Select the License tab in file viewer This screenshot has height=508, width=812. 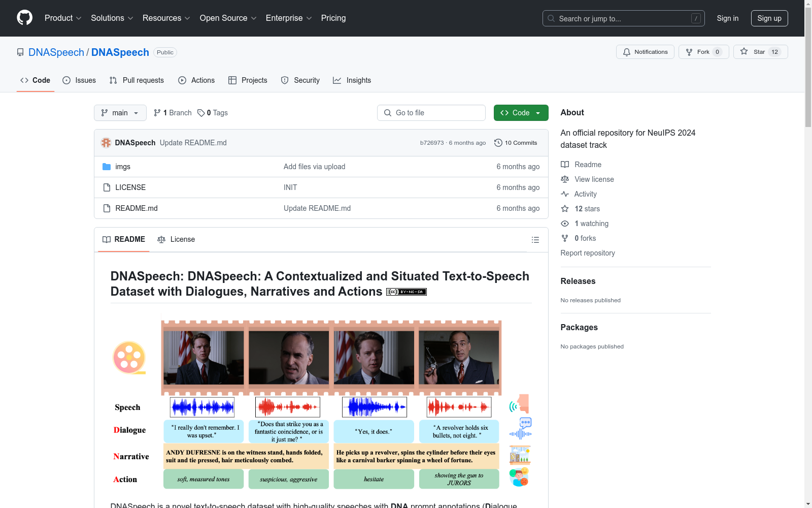pos(176,239)
